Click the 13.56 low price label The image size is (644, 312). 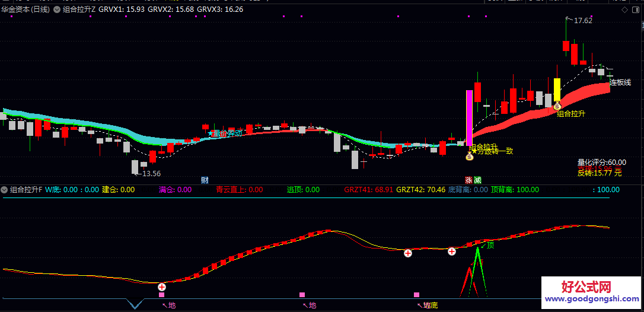tap(151, 173)
